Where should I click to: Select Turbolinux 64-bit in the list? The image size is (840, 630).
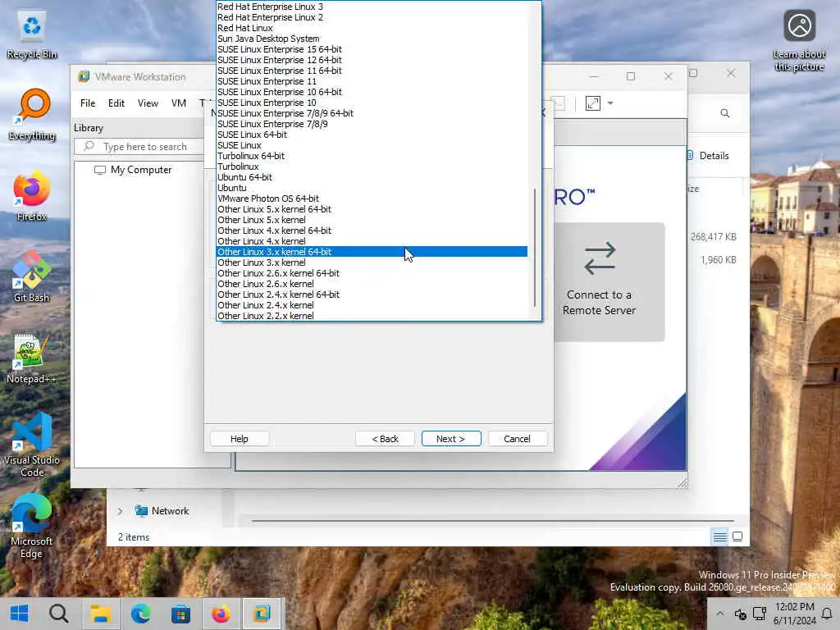coord(372,156)
